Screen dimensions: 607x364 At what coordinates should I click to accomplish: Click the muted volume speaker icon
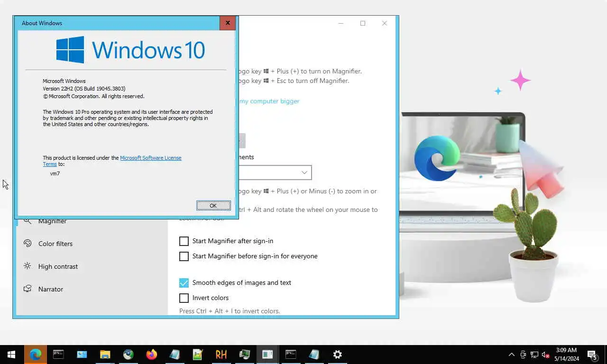pyautogui.click(x=546, y=355)
